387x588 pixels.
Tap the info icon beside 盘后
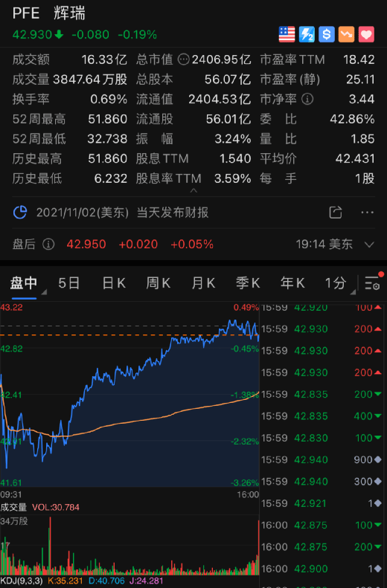48,244
